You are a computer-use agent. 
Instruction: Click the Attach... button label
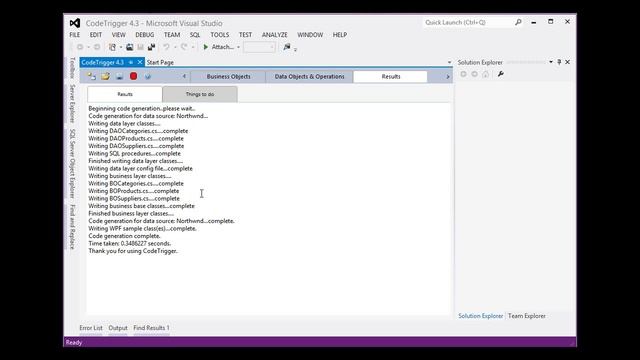222,47
